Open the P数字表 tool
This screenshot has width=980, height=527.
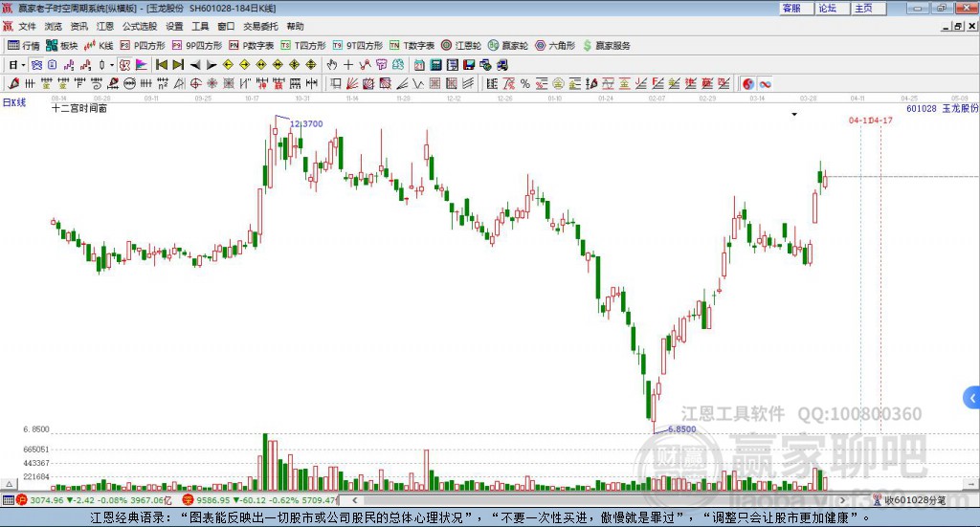pyautogui.click(x=252, y=46)
